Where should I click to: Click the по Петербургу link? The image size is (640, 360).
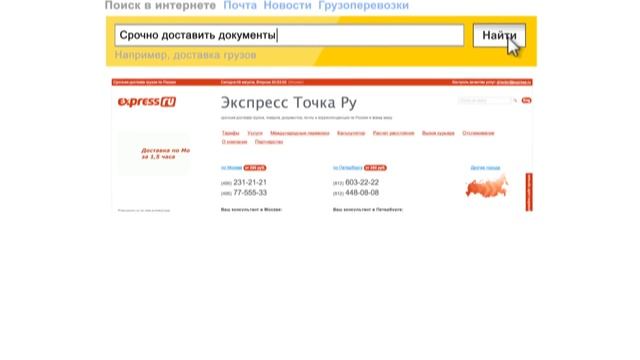[x=347, y=168]
